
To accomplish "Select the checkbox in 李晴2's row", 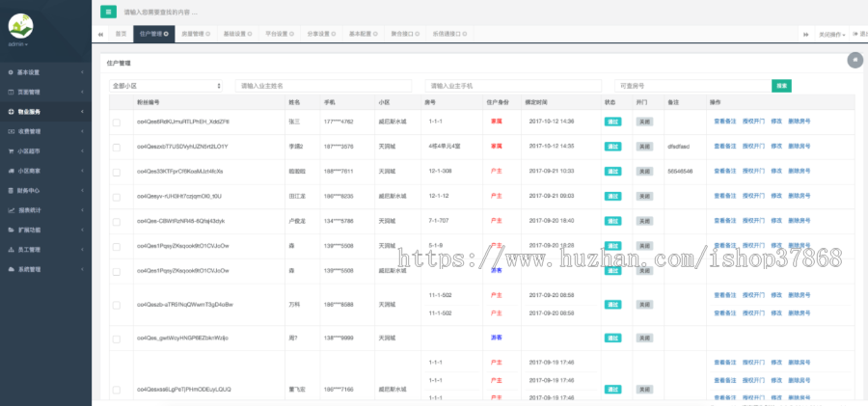I will [117, 147].
